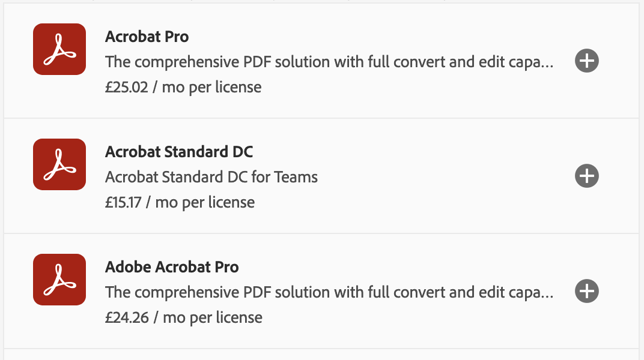Image resolution: width=644 pixels, height=360 pixels.
Task: Click the Acrobat Standard DC title
Action: tap(179, 152)
